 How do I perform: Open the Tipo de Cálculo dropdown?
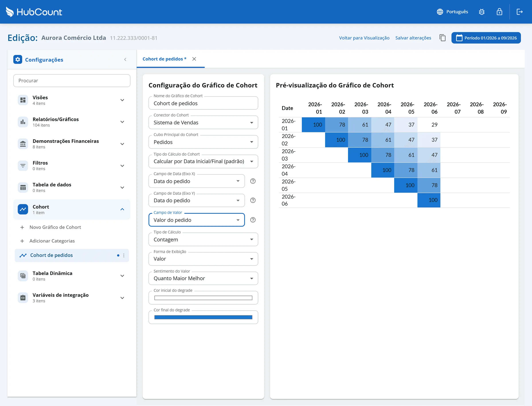203,239
